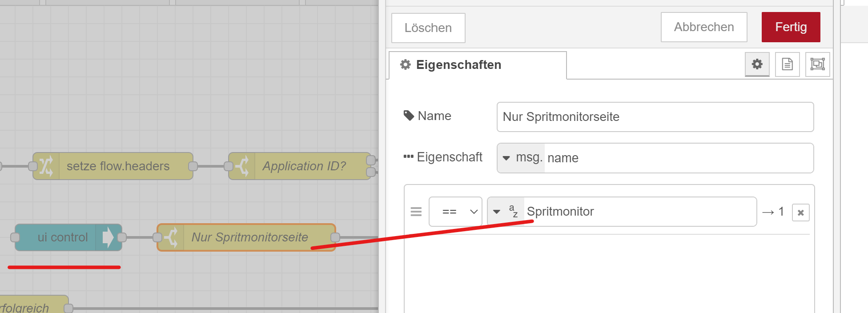Screen dimensions: 868x313
Task: Select the setze flow.headers change node
Action: coord(118,166)
